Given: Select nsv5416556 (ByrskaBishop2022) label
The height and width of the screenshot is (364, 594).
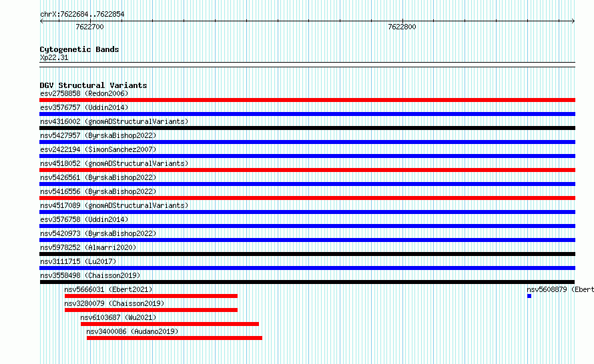Looking at the screenshot, I should pyautogui.click(x=98, y=191).
